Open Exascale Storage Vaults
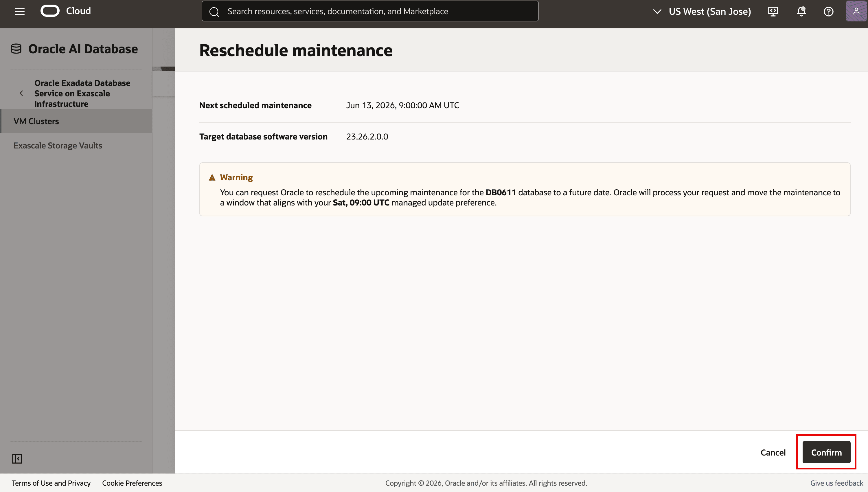The image size is (868, 492). (x=58, y=145)
